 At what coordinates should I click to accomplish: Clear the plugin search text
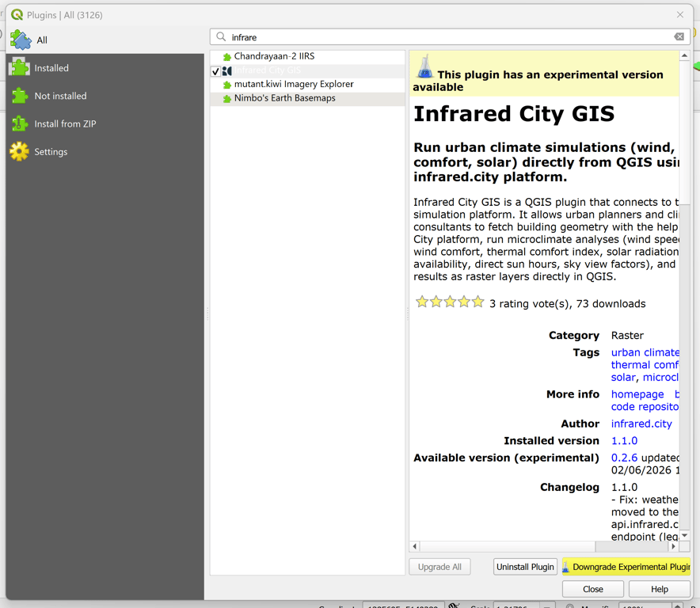pyautogui.click(x=679, y=36)
